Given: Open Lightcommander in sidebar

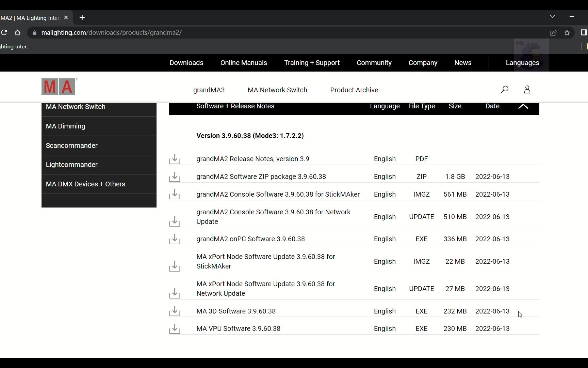Looking at the screenshot, I should (99, 165).
